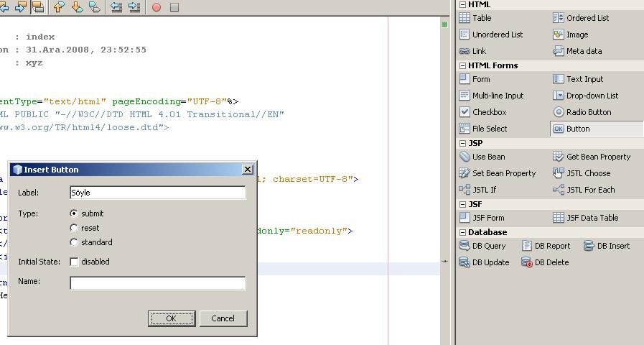
Task: Collapse the HTML Forms palette category
Action: pyautogui.click(x=463, y=65)
